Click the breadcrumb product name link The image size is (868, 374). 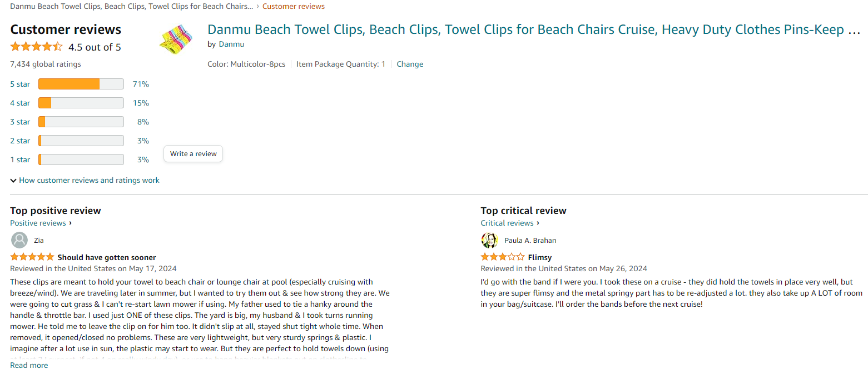click(131, 6)
